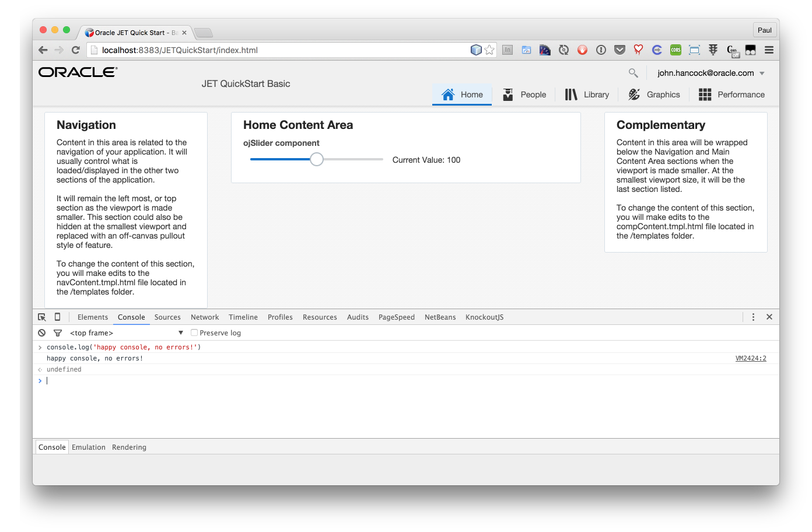Click the 'Current Value: 100' text
The height and width of the screenshot is (532, 812).
(426, 160)
